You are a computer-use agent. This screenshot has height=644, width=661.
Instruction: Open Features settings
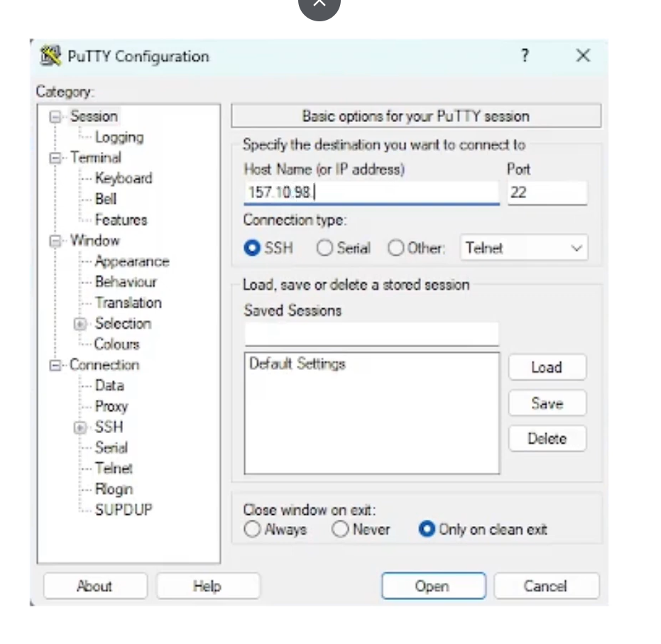[x=121, y=219]
